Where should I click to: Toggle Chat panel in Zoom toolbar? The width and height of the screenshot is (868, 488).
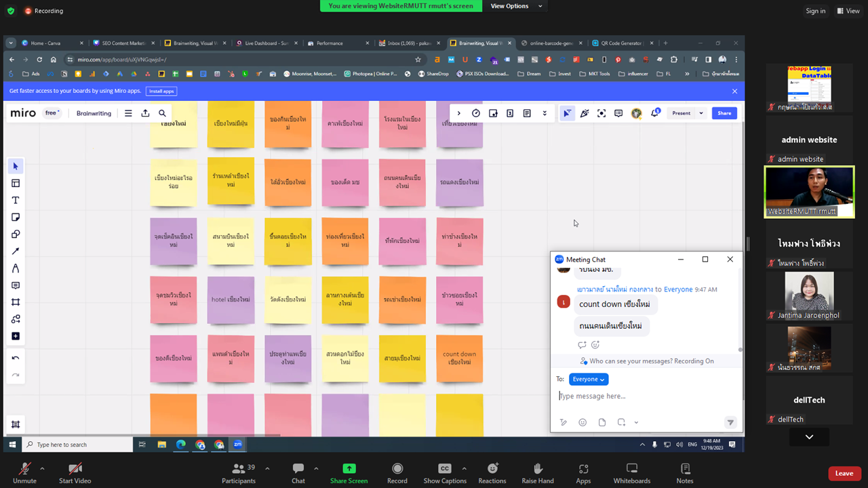pos(298,473)
